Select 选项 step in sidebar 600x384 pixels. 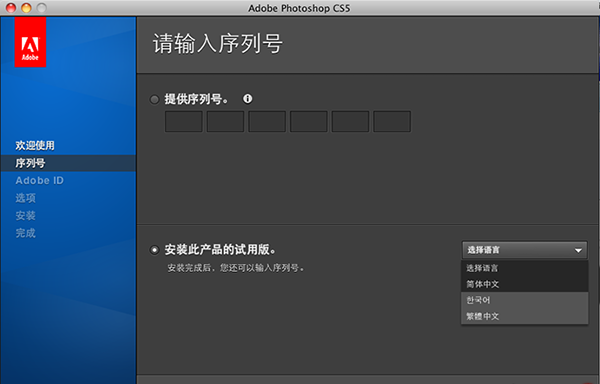(x=26, y=198)
